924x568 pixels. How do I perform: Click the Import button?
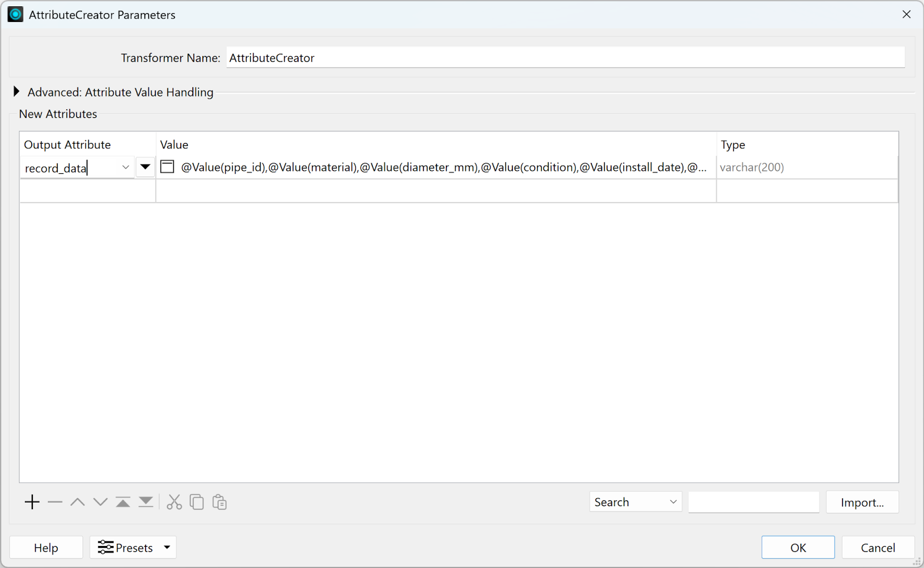pyautogui.click(x=862, y=502)
